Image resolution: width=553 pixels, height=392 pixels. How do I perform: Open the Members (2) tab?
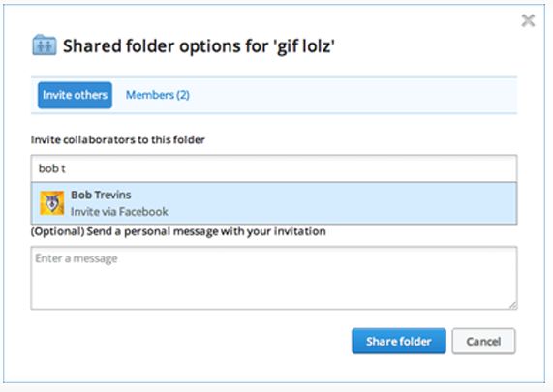(158, 95)
